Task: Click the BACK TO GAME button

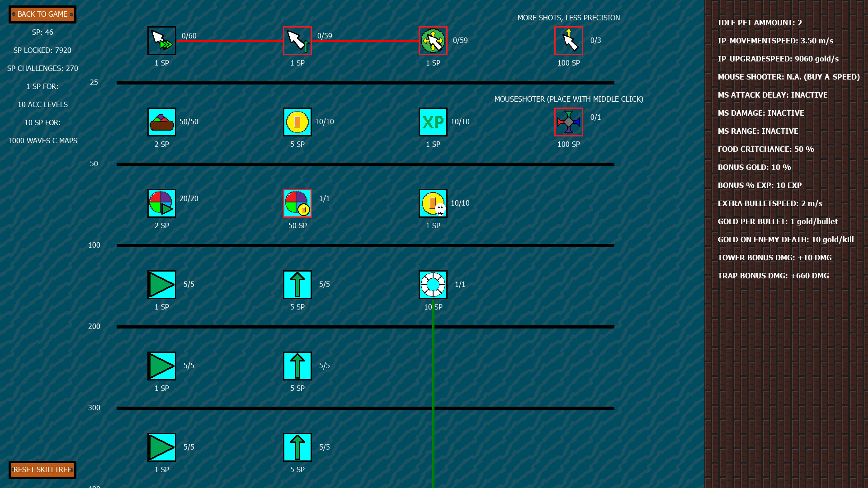Action: [x=42, y=14]
